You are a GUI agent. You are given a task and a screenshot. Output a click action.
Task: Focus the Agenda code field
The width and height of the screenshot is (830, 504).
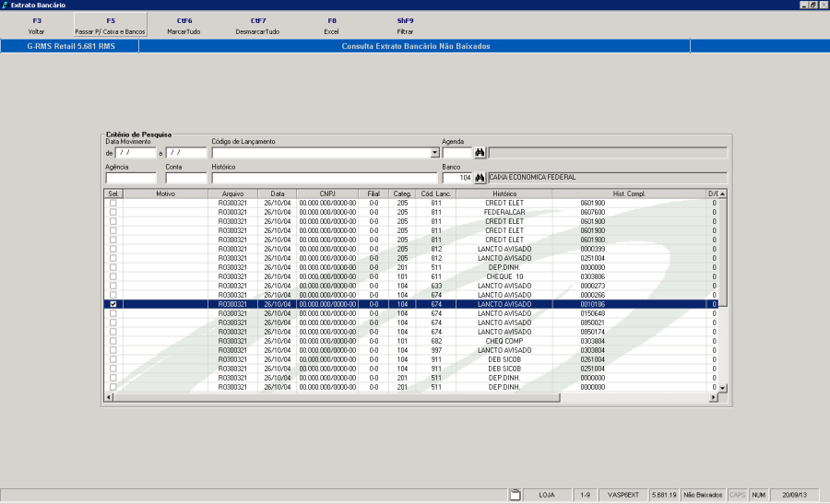(x=456, y=153)
